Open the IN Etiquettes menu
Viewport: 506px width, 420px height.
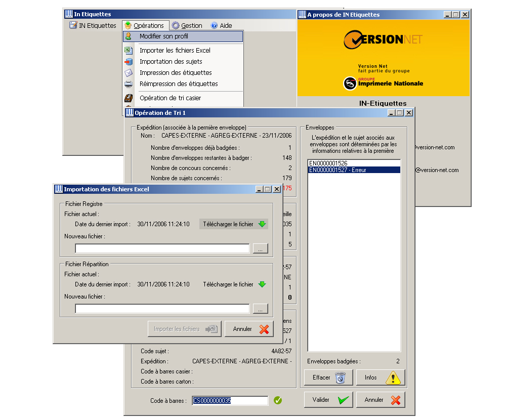click(x=93, y=25)
